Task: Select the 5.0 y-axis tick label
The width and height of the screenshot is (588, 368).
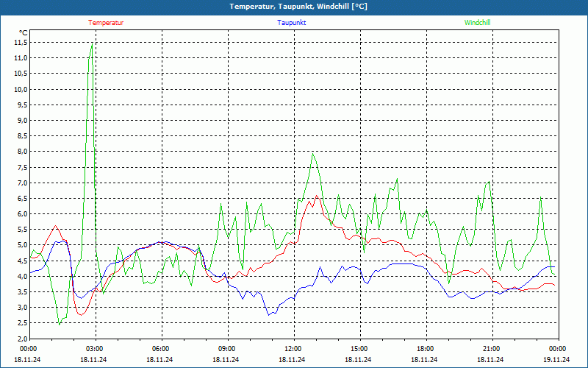Action: pyautogui.click(x=22, y=245)
